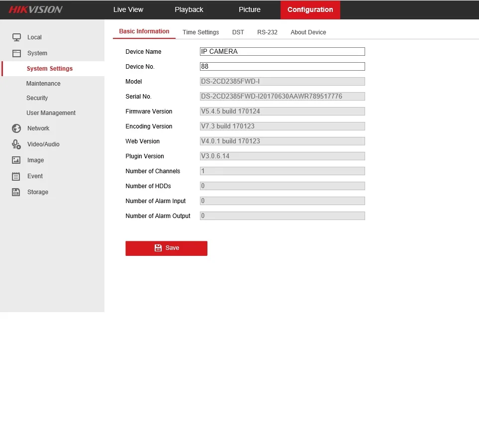479x448 pixels.
Task: Click the Number of Alarm Input field
Action: (x=282, y=201)
